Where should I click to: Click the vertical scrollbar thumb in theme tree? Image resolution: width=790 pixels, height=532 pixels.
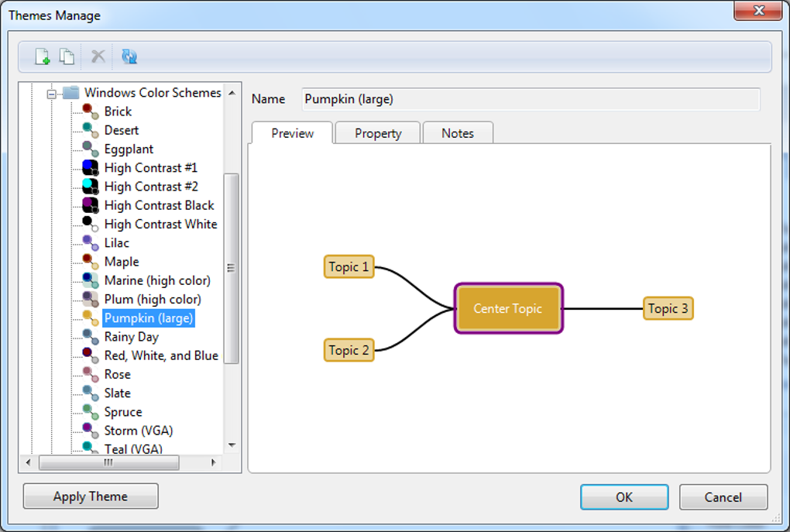(x=232, y=268)
